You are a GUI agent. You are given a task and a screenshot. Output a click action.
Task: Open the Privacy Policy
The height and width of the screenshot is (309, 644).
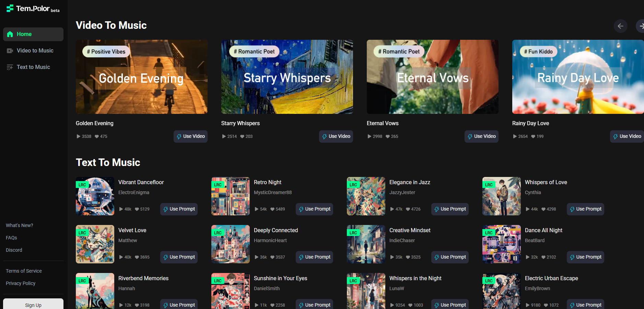click(21, 283)
